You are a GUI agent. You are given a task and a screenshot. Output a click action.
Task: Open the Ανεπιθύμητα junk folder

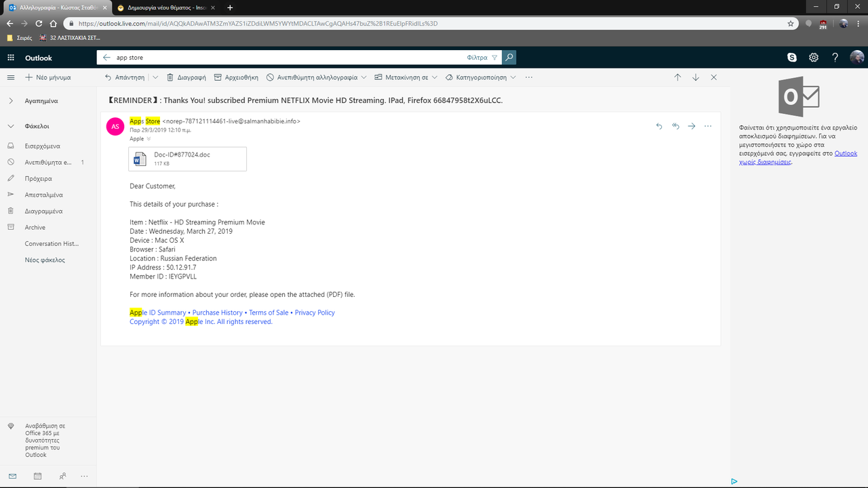point(48,162)
